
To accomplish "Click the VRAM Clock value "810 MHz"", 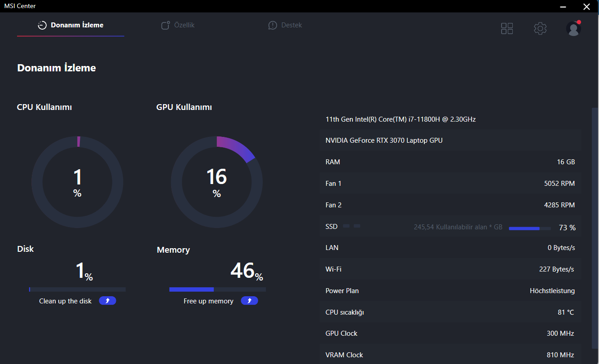I will click(560, 355).
